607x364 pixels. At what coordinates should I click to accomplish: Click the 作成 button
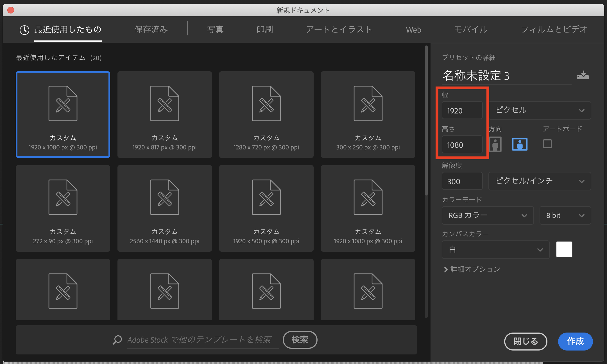point(575,341)
